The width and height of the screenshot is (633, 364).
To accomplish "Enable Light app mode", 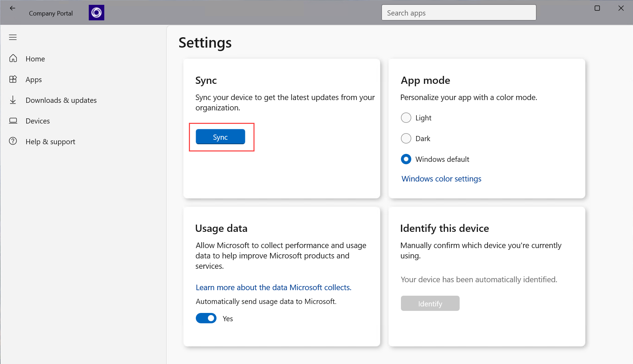I will [406, 118].
